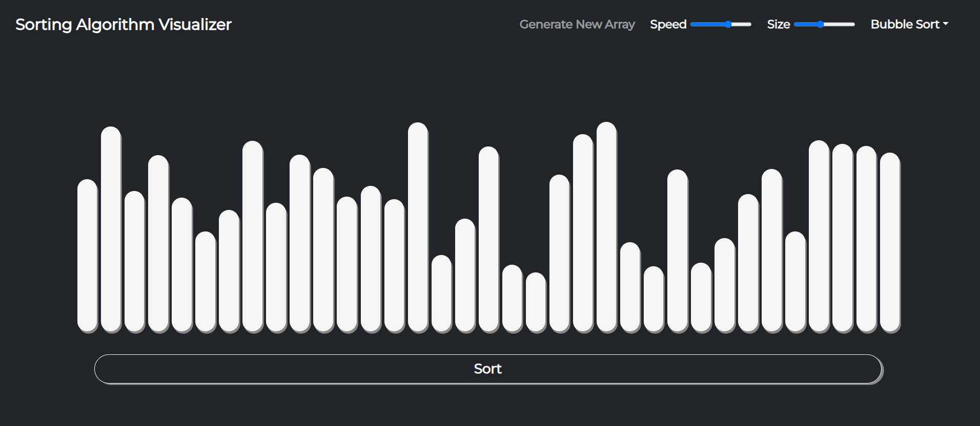This screenshot has height=426, width=980.
Task: Click the Size slider handle
Action: click(821, 25)
